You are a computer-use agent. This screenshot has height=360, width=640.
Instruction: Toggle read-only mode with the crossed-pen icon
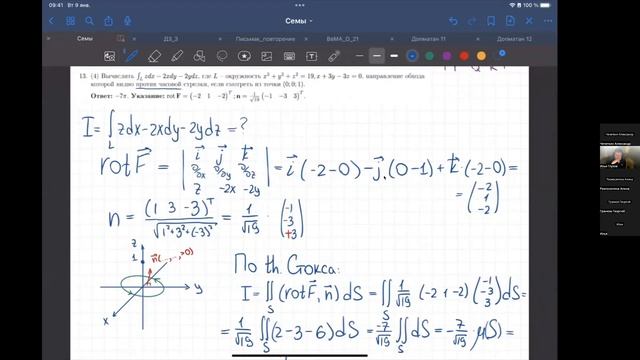[x=529, y=21]
